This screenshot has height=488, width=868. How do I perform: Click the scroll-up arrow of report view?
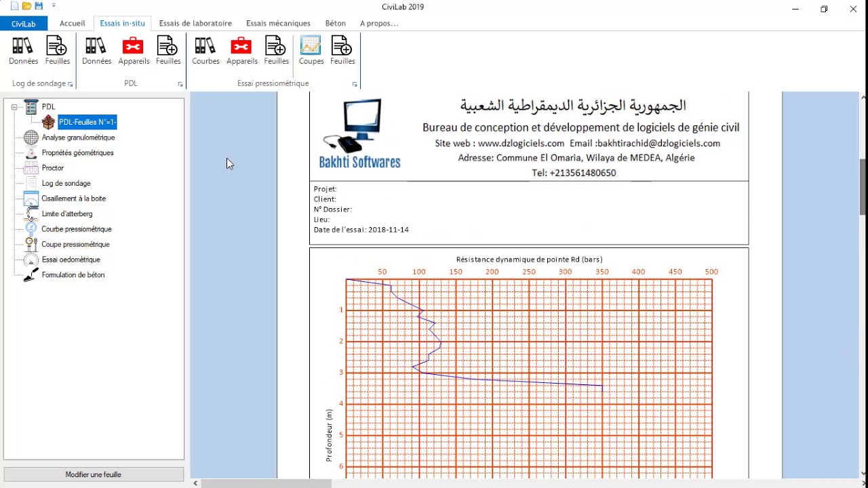pos(863,97)
